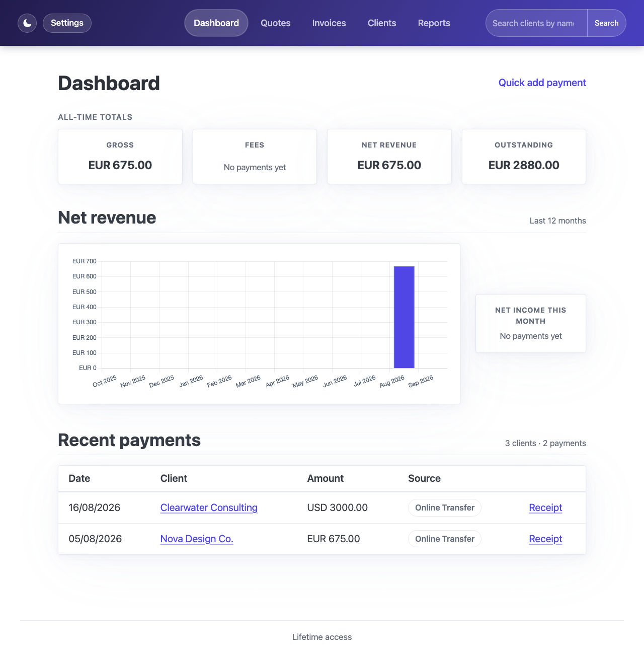
Task: Click the Net Revenue EUR 675.00 card
Action: click(x=389, y=157)
